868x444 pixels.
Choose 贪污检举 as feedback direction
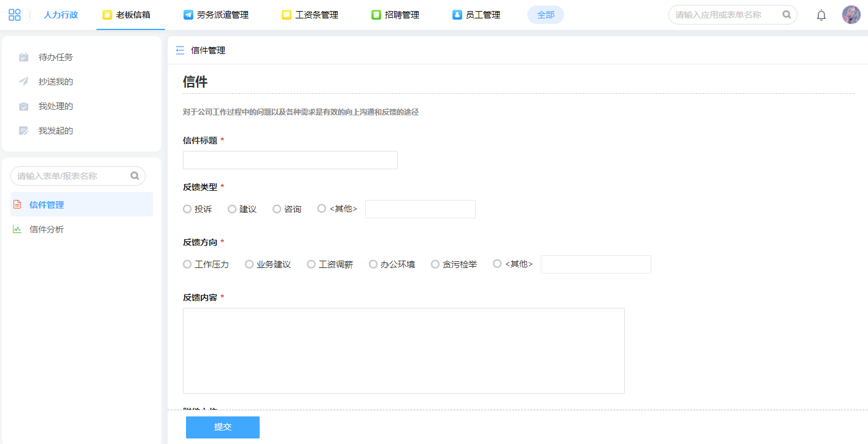click(435, 264)
